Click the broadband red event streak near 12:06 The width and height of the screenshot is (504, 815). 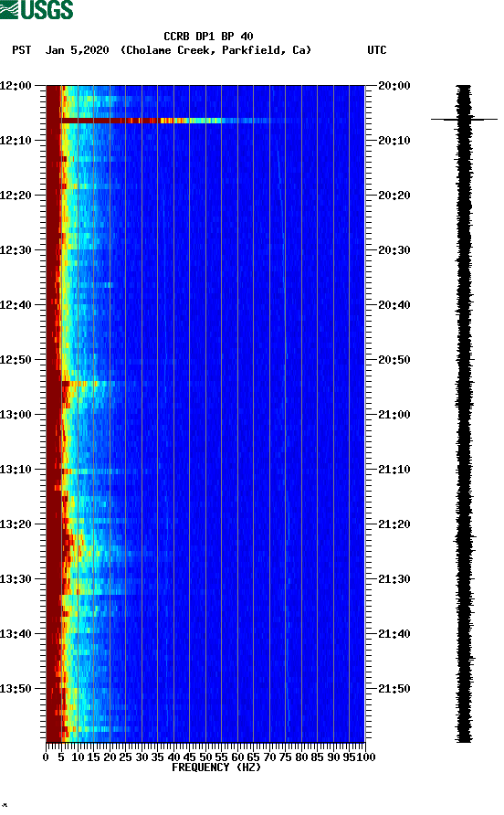(x=166, y=121)
